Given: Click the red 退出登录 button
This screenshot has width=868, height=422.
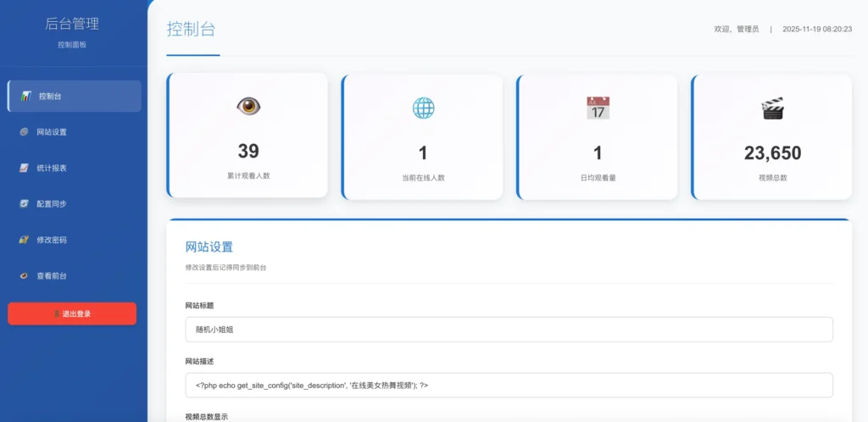Looking at the screenshot, I should (x=72, y=314).
